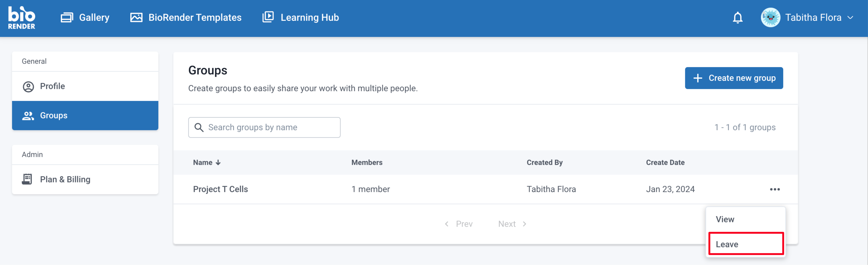Open the three-dots menu for Project T Cells
Viewport: 868px width, 265px height.
click(775, 189)
